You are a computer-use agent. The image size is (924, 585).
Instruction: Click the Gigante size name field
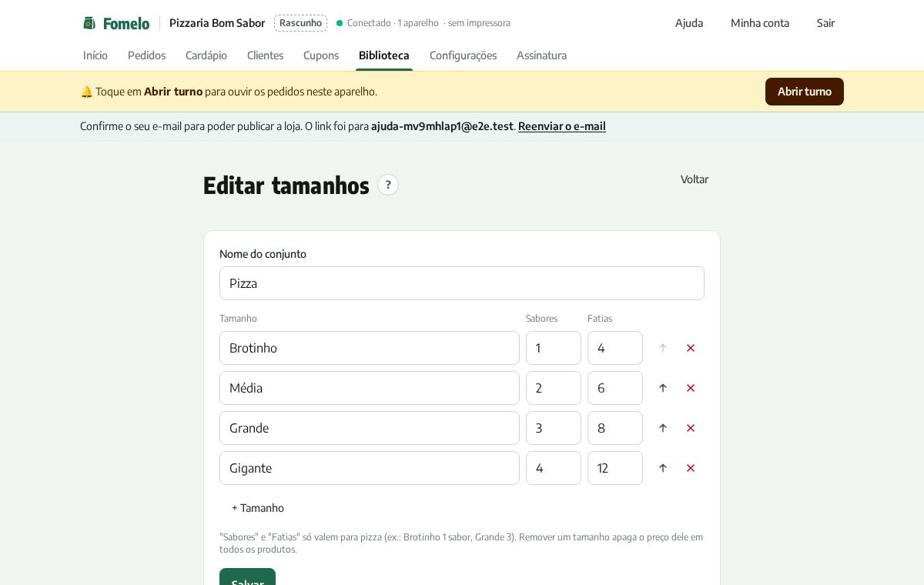pyautogui.click(x=370, y=468)
